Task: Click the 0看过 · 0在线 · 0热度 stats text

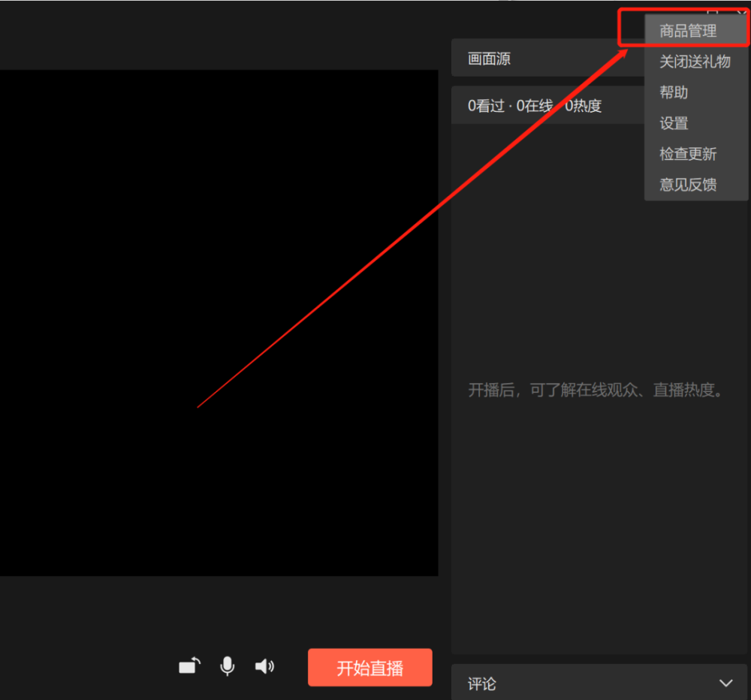Action: coord(535,106)
